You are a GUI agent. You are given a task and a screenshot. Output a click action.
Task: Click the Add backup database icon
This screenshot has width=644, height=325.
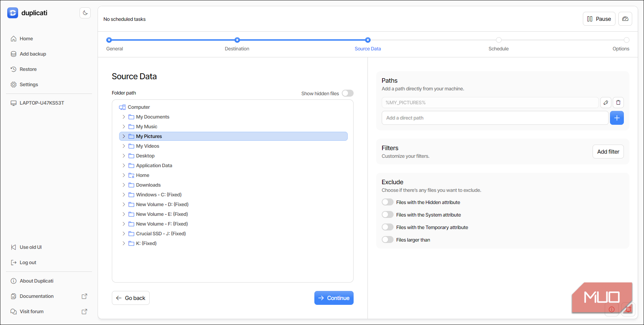(14, 54)
